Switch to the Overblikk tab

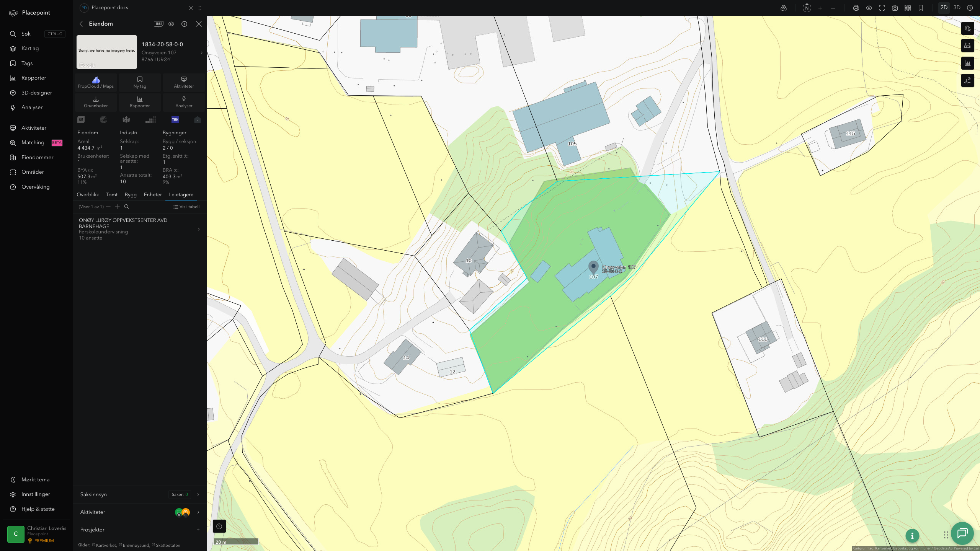coord(88,194)
